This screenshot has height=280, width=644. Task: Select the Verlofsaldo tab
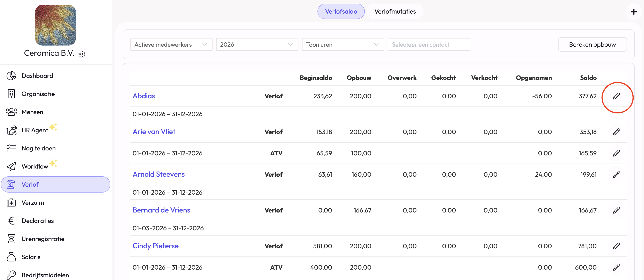point(341,12)
